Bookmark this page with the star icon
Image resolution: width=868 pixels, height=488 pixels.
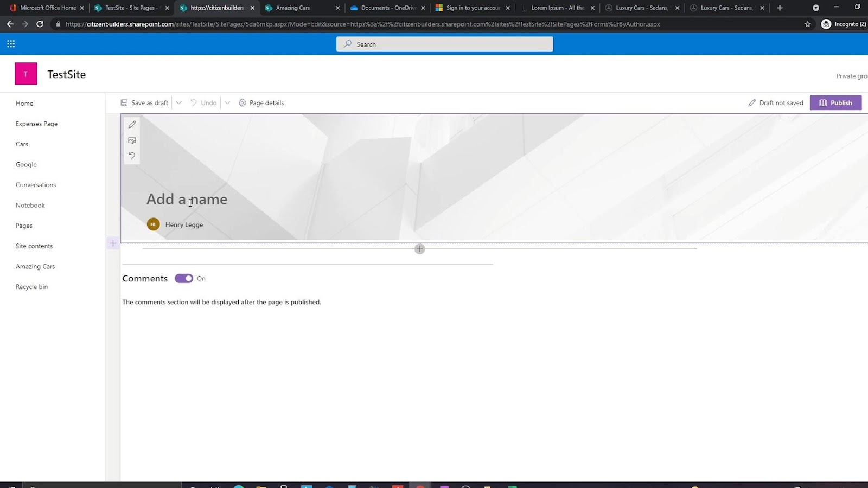807,24
